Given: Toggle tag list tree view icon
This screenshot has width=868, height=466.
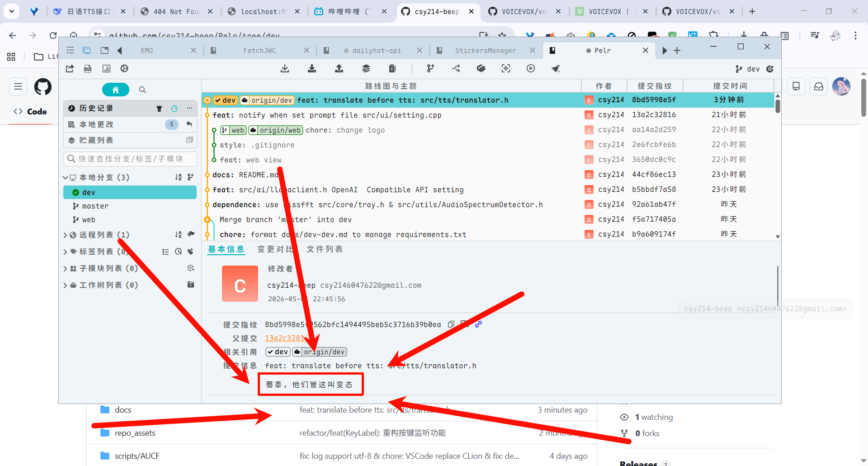Looking at the screenshot, I should click(165, 252).
